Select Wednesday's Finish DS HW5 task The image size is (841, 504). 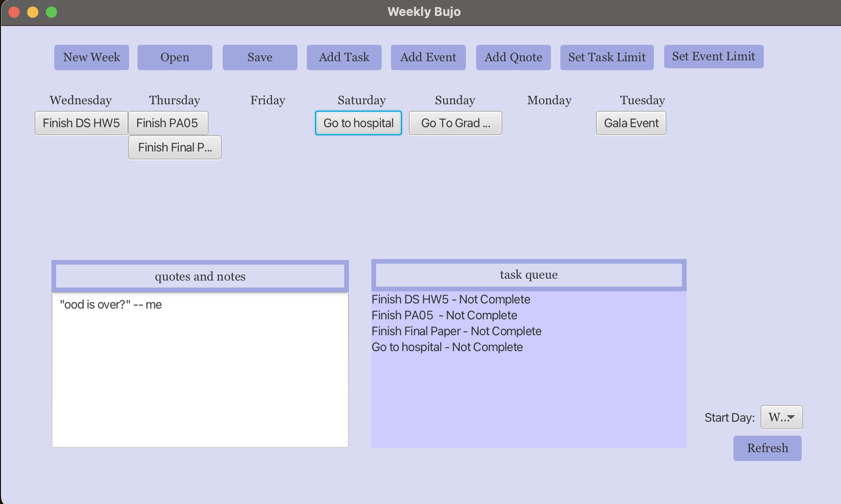[81, 123]
